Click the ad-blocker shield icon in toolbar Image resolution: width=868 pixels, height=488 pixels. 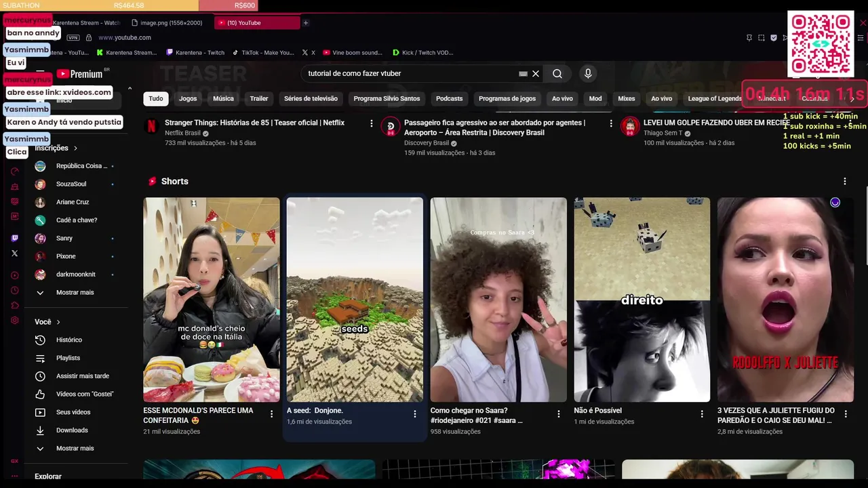click(x=774, y=38)
